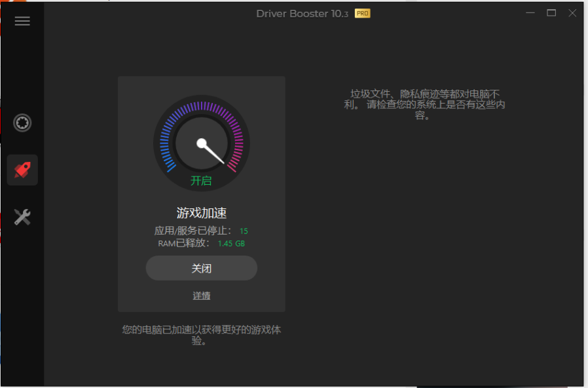
Task: Open the hamburger menu
Action: (x=22, y=21)
